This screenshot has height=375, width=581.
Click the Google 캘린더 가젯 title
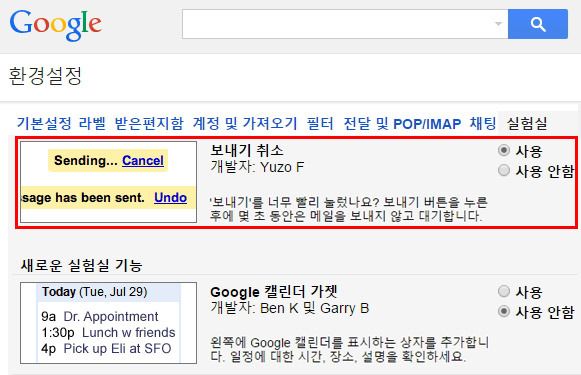[x=274, y=292]
